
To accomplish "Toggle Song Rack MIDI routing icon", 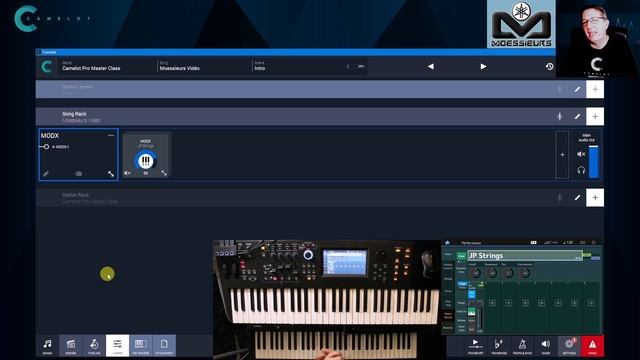I will tap(560, 117).
